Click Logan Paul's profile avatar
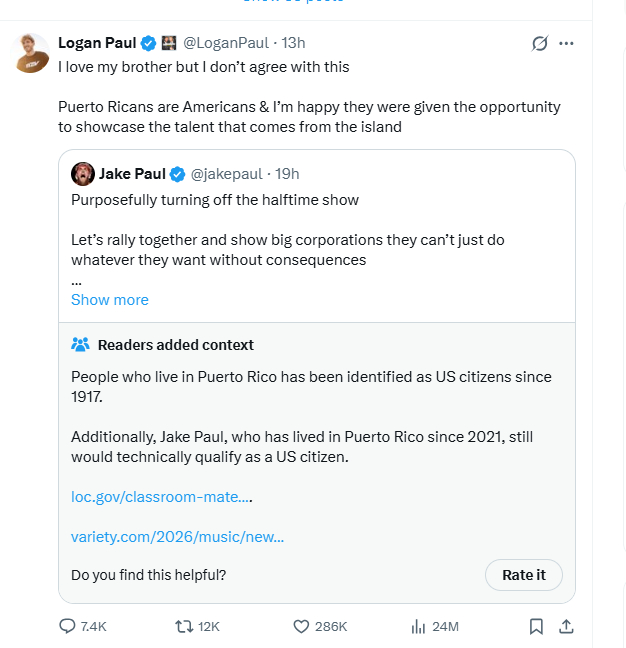The width and height of the screenshot is (626, 648). click(32, 53)
